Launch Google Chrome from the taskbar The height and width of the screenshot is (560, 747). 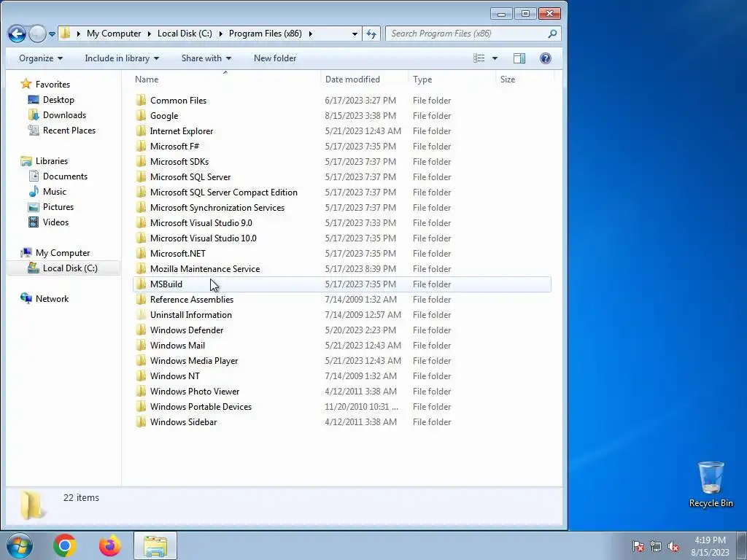(x=65, y=545)
